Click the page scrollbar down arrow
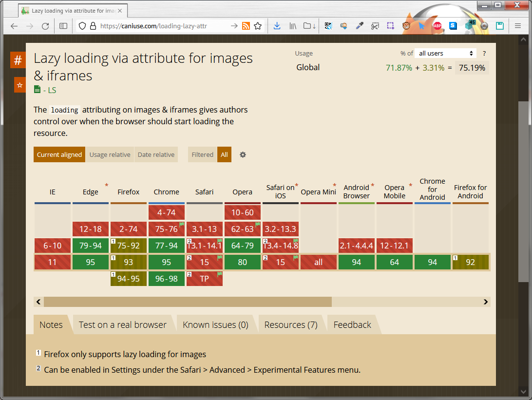The image size is (532, 400). click(523, 391)
